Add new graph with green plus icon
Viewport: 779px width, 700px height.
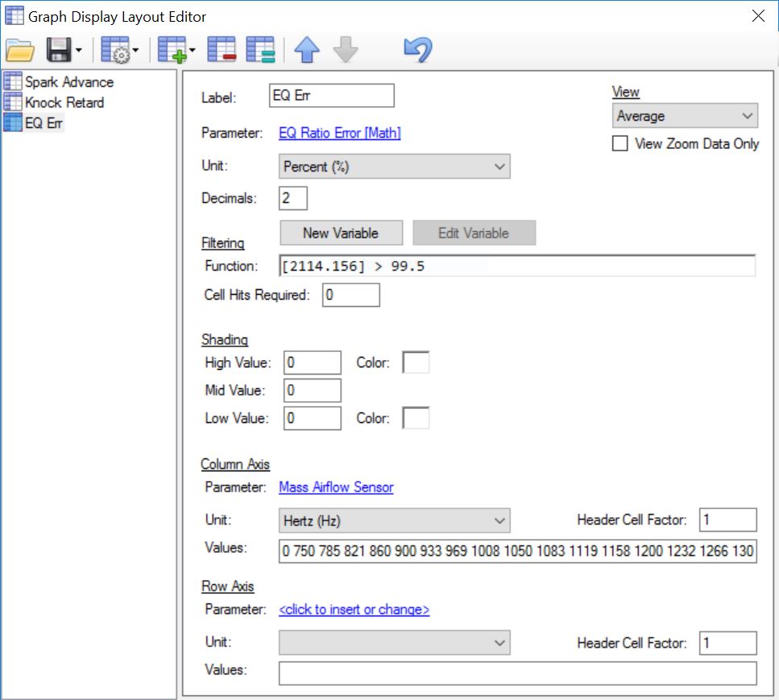coord(172,50)
